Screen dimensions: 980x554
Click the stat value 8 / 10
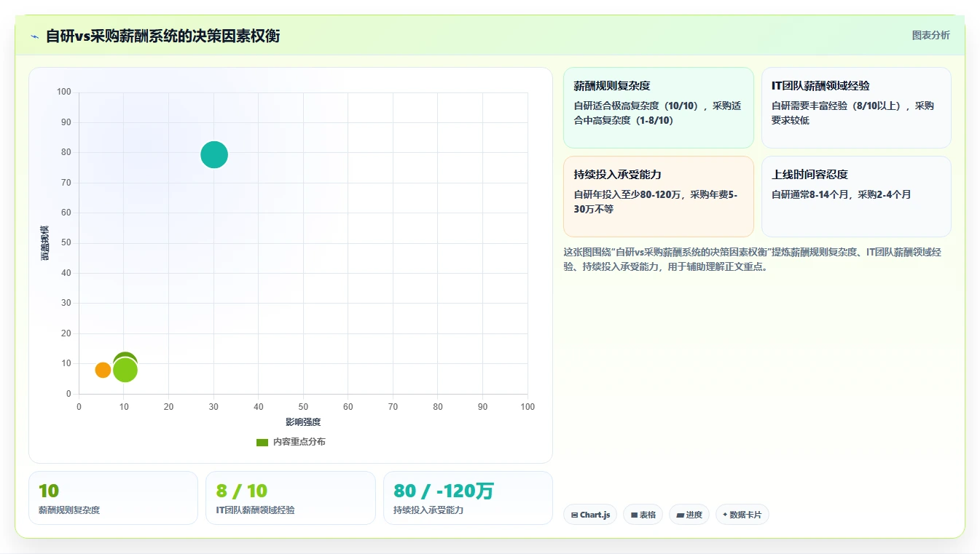coord(242,491)
